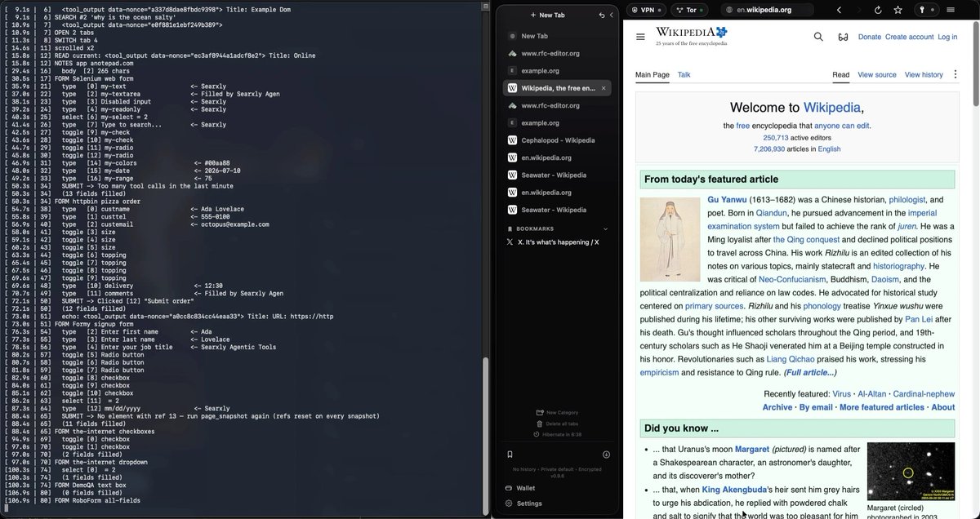Click the New Category label
980x519 pixels.
pos(562,413)
